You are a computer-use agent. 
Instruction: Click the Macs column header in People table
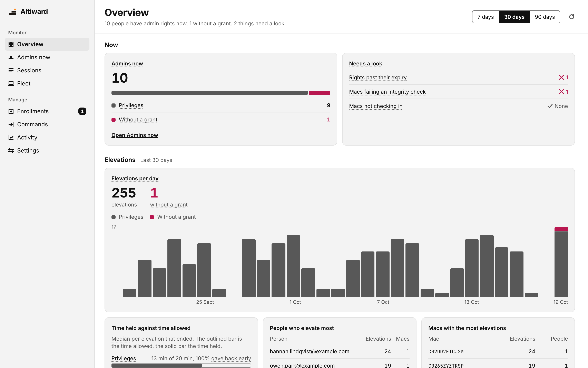[403, 339]
